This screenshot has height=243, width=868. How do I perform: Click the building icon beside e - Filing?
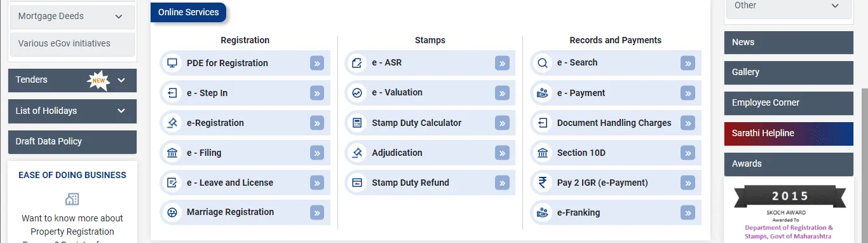(x=172, y=153)
